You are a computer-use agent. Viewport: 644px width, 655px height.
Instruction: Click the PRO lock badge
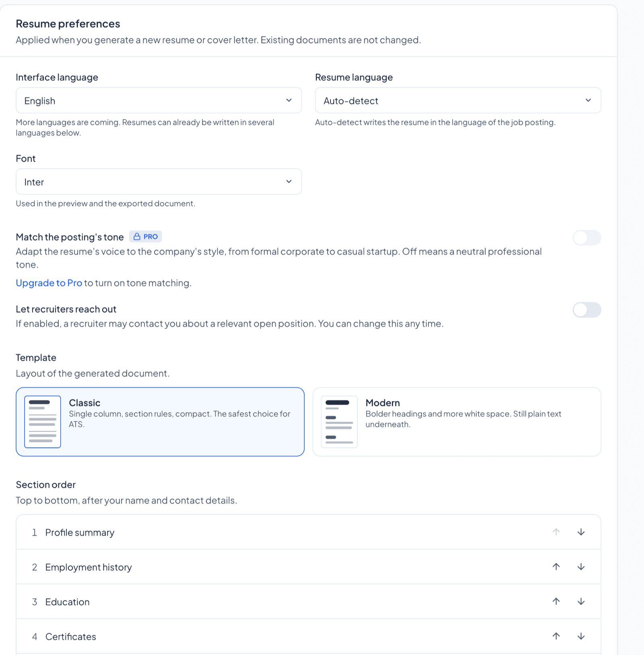point(145,236)
